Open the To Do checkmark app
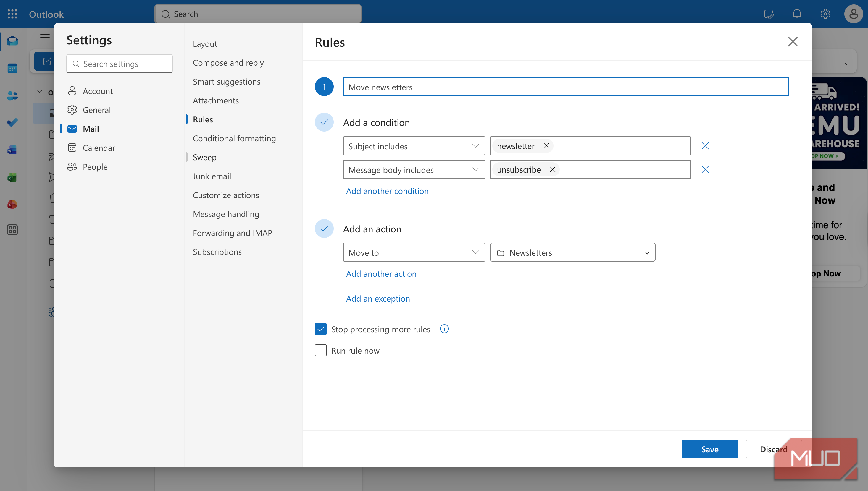 [12, 122]
